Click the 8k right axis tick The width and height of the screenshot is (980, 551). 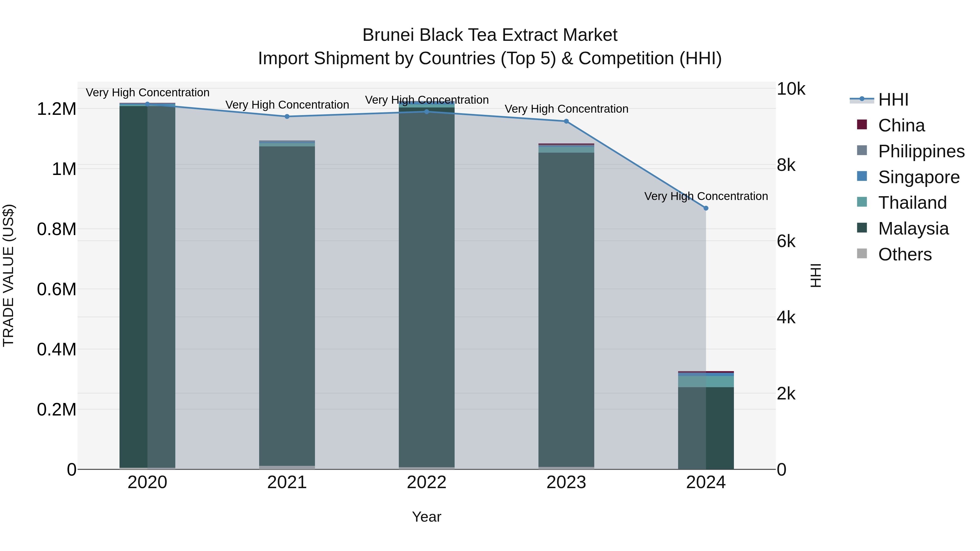point(786,165)
